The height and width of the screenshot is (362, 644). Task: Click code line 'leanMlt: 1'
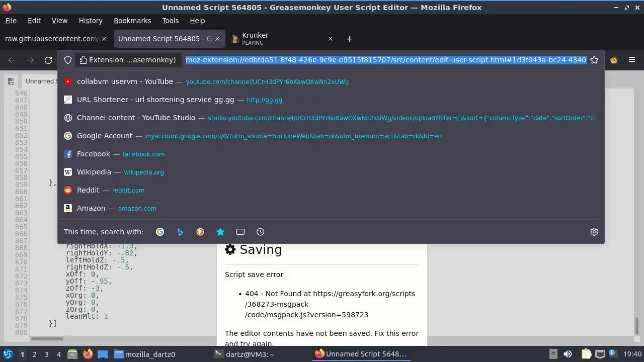pyautogui.click(x=87, y=316)
